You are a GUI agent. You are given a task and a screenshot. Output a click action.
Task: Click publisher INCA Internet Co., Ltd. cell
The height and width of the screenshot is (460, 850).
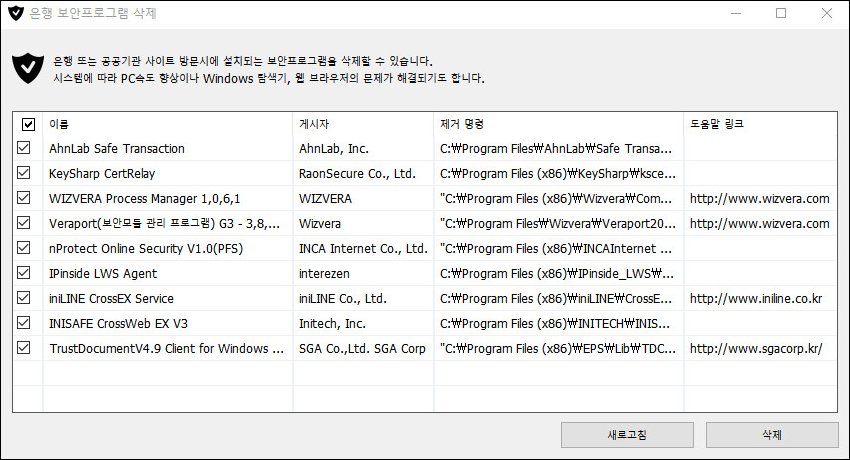(363, 249)
